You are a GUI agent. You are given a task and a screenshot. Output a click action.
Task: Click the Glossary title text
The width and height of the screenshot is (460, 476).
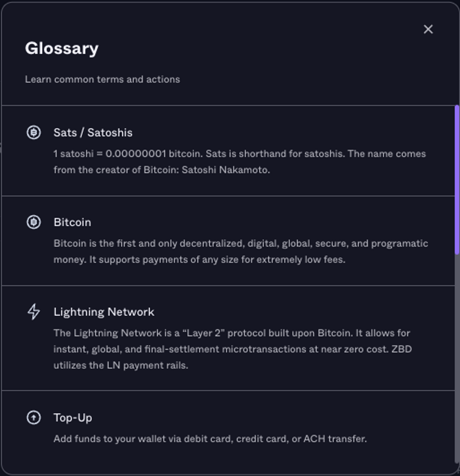(x=62, y=49)
